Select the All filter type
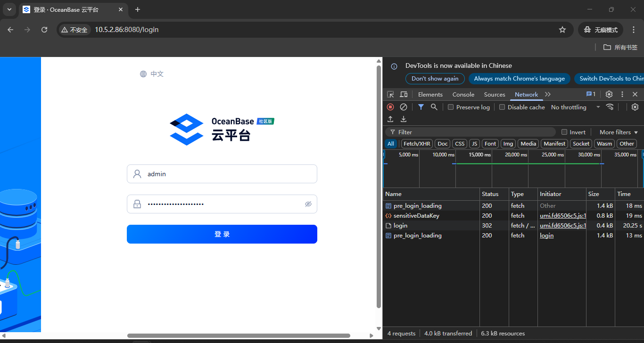 pos(391,144)
